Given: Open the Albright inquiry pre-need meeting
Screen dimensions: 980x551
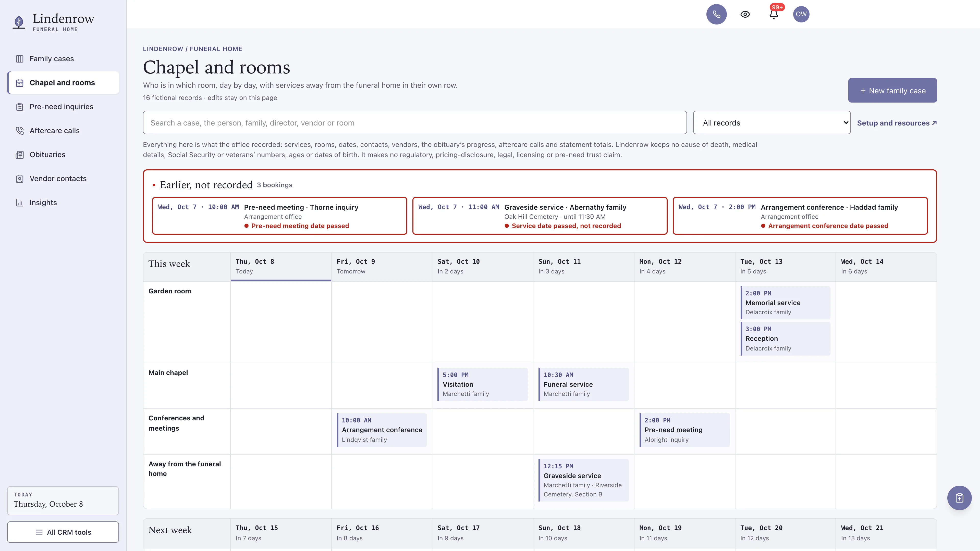Looking at the screenshot, I should 684,430.
